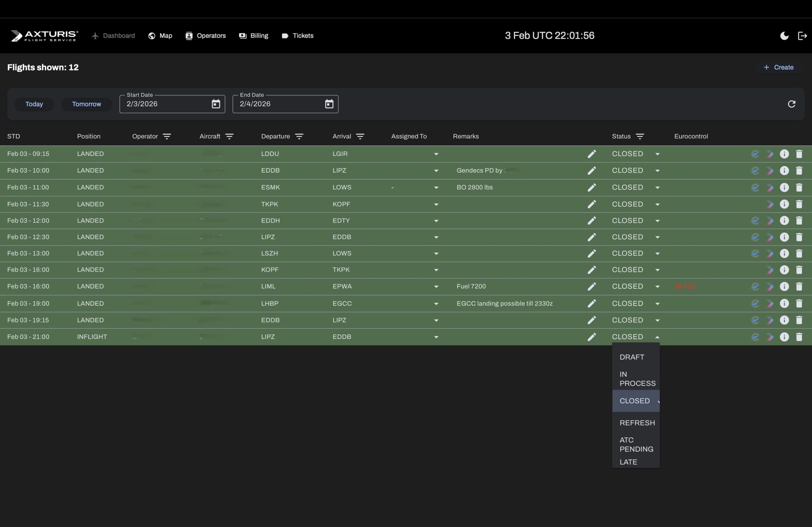Expand status dropdown for EDDH flight
The width and height of the screenshot is (812, 527).
point(657,221)
